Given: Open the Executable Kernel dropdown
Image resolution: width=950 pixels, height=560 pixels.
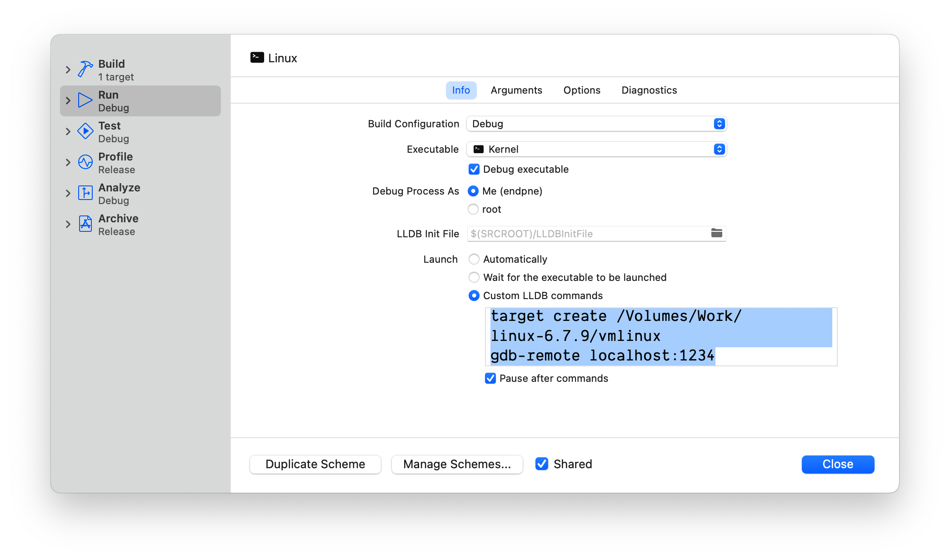Looking at the screenshot, I should click(596, 149).
